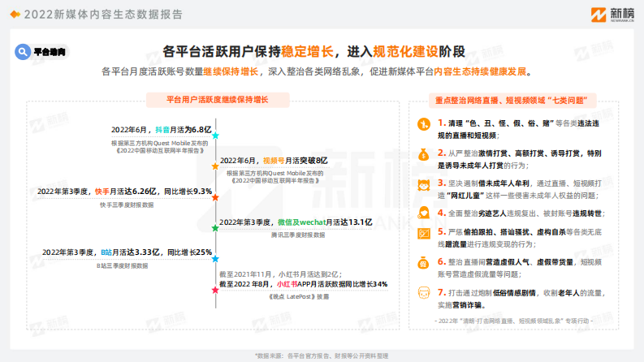The height and width of the screenshot is (362, 644).
Task: Click the text 小红书APP月活跃数据同比增长34%
Action: [332, 284]
